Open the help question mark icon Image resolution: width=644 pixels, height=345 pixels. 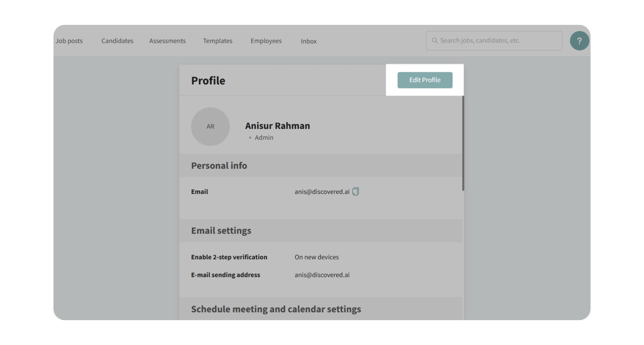click(579, 41)
